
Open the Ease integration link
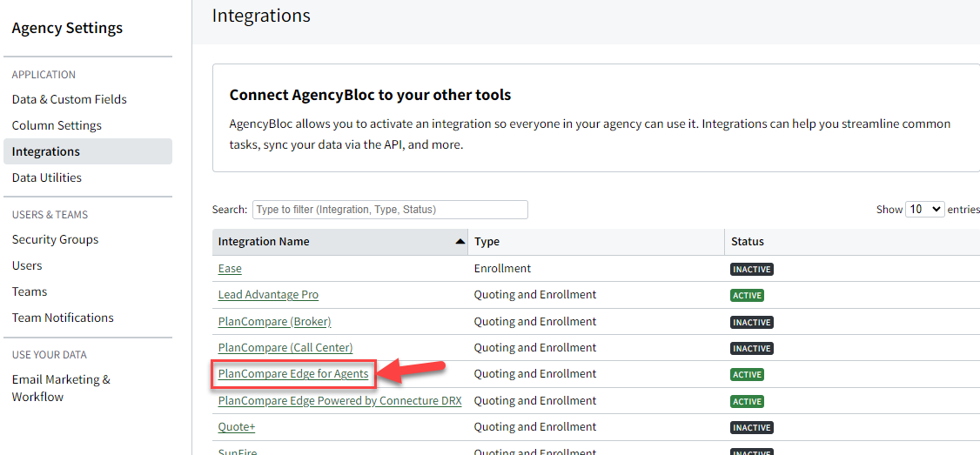click(230, 269)
